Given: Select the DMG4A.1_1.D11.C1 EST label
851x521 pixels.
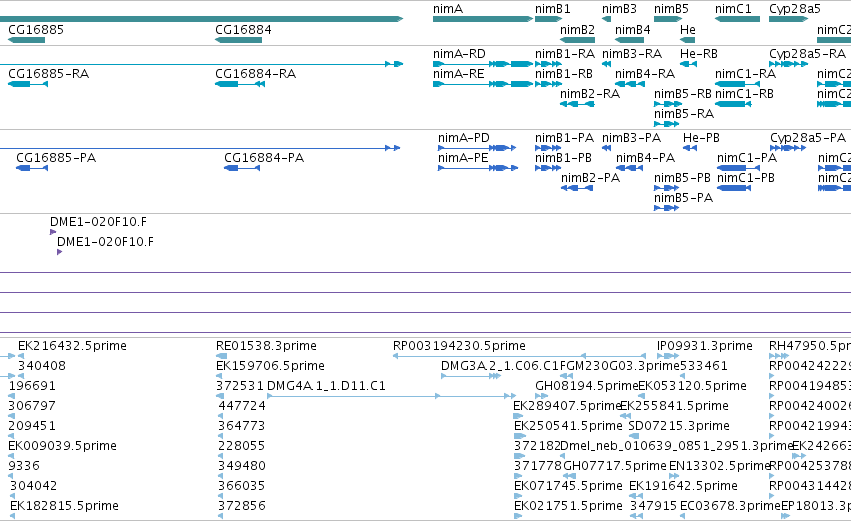Looking at the screenshot, I should (326, 386).
